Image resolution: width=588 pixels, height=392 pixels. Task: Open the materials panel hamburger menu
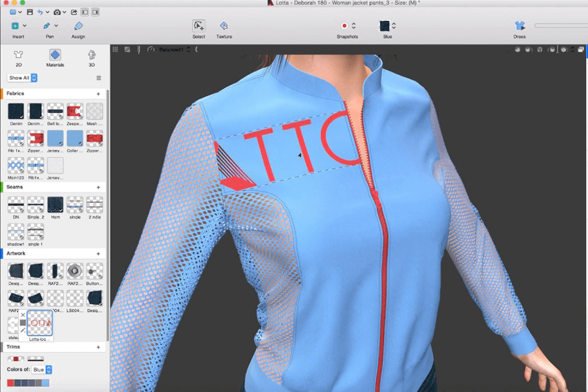pyautogui.click(x=99, y=78)
